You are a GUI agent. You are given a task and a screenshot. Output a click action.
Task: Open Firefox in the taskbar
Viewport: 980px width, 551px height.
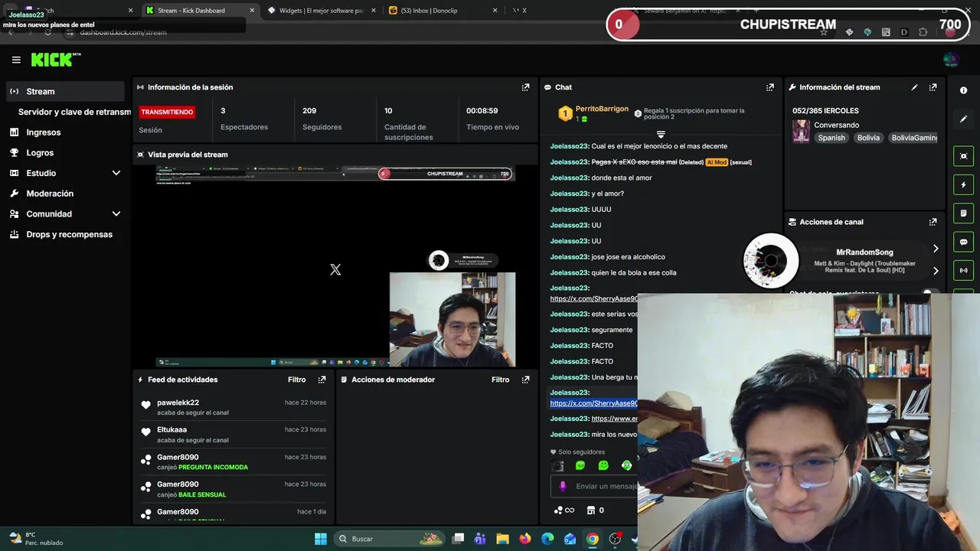[x=524, y=539]
